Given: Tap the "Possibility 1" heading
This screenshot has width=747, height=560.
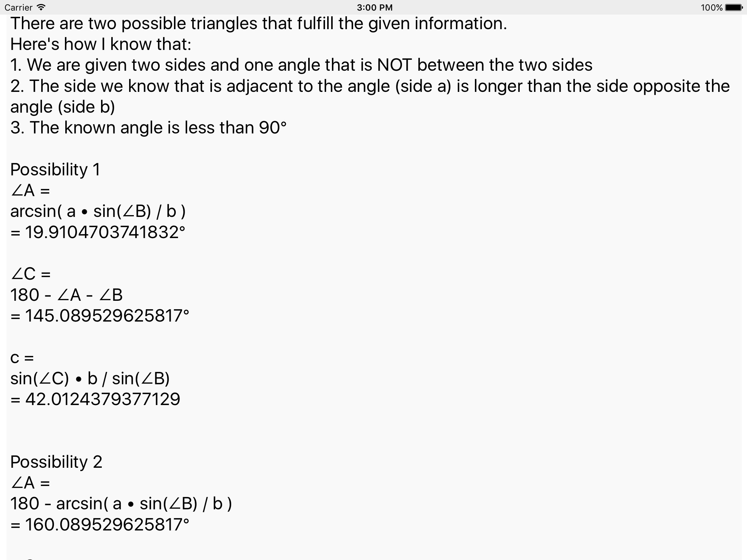Looking at the screenshot, I should [x=55, y=170].
